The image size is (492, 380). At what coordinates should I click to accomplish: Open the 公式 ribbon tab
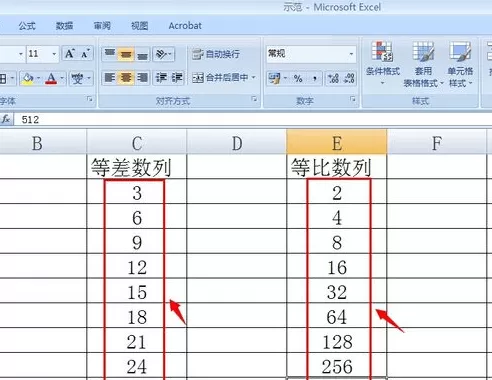(x=27, y=26)
